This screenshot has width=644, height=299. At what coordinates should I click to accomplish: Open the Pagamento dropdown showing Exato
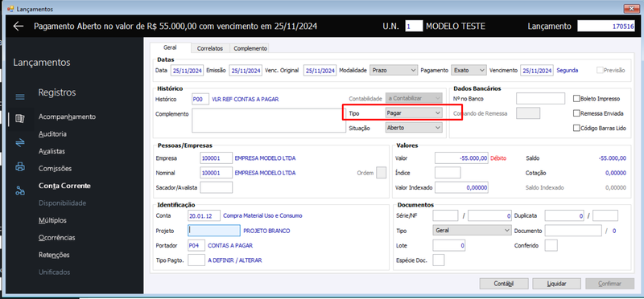469,70
